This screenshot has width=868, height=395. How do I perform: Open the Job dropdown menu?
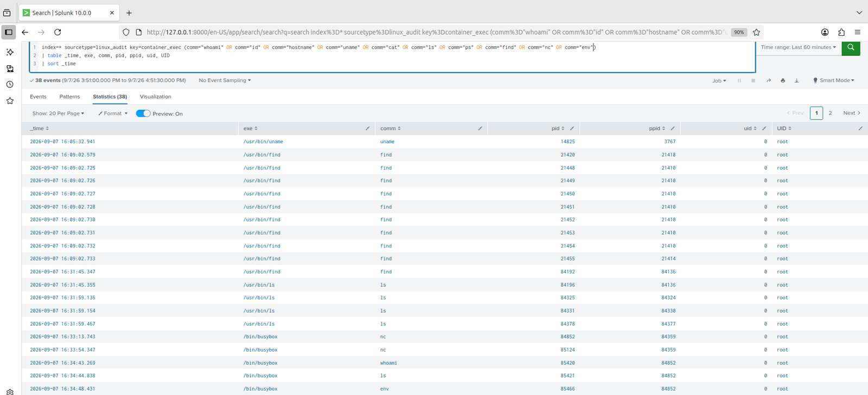[x=719, y=81]
